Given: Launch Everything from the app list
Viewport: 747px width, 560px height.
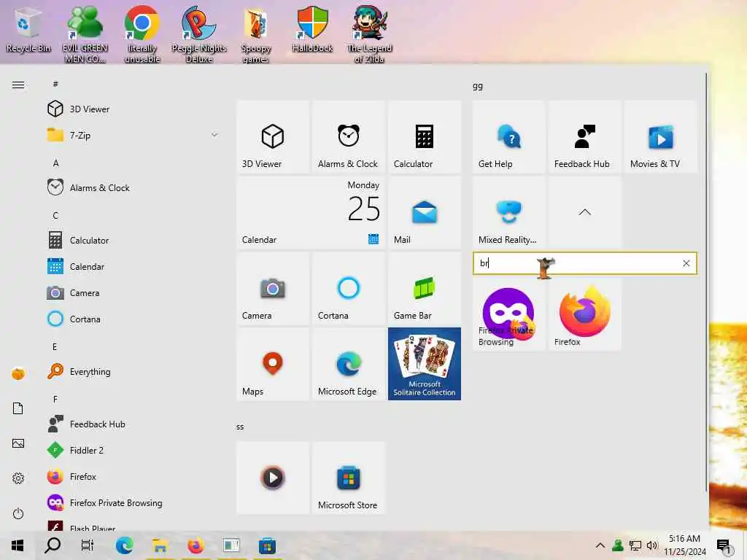Looking at the screenshot, I should [133, 371].
